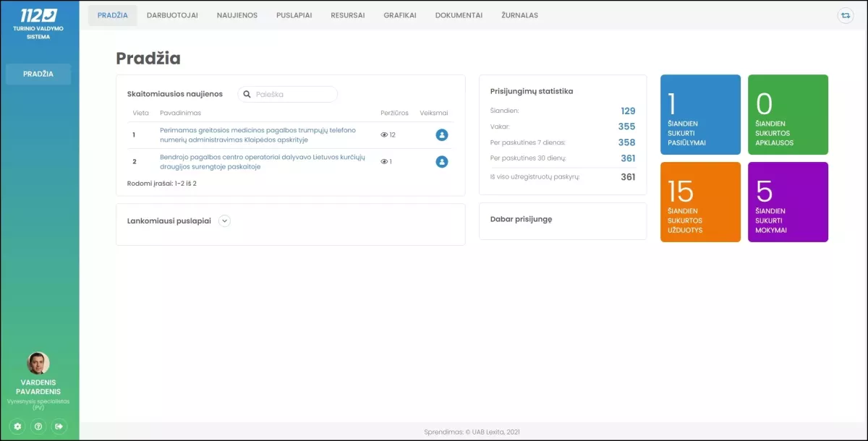Focus the Paieška search field
Screen dimensions: 868x441
294,94
